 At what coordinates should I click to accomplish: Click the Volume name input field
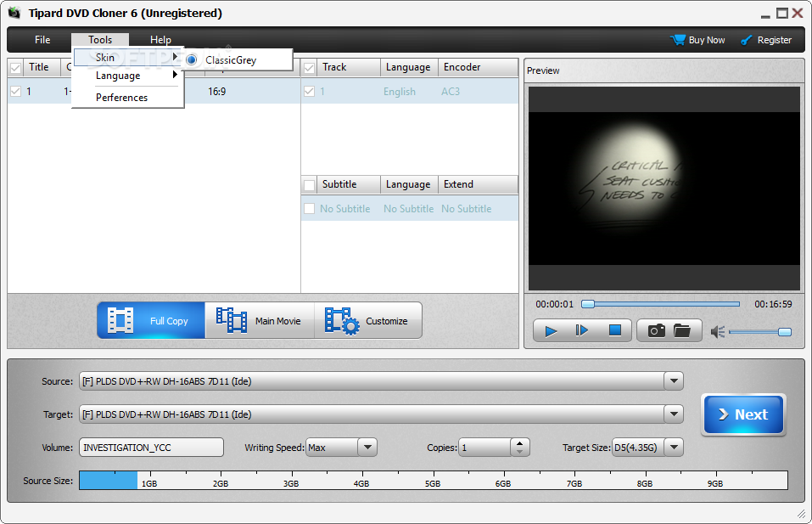pos(151,448)
